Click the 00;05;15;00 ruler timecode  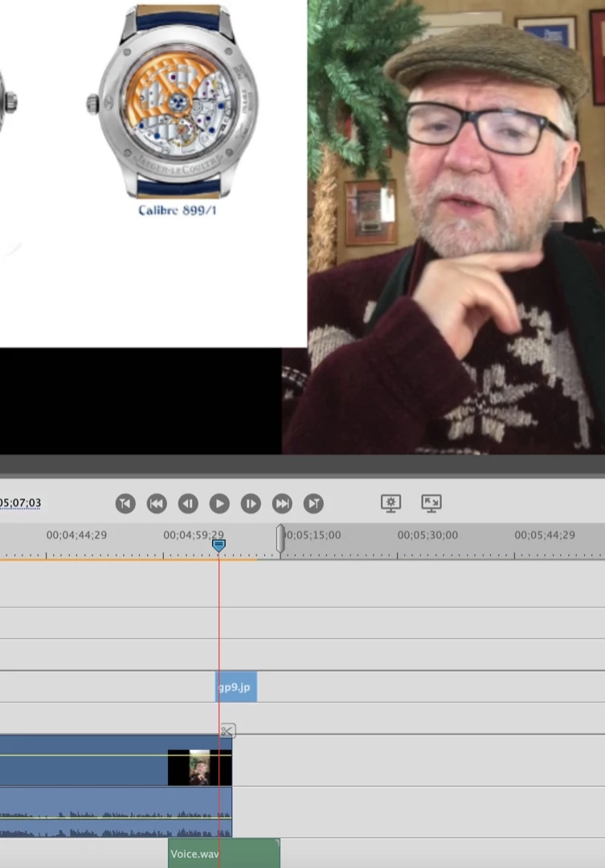(x=313, y=535)
